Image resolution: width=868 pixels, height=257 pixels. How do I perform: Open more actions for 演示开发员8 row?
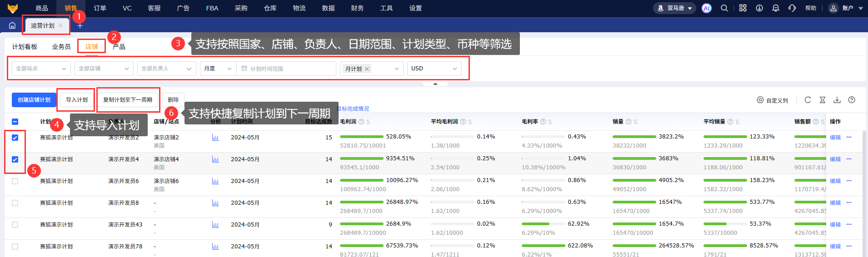(849, 203)
